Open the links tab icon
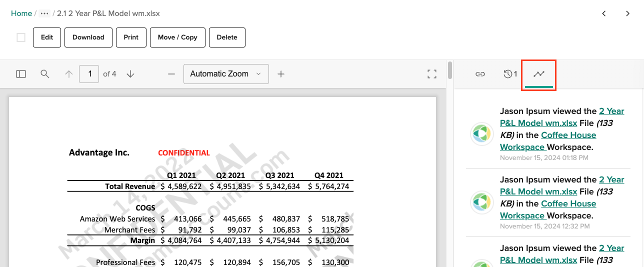 coord(480,74)
